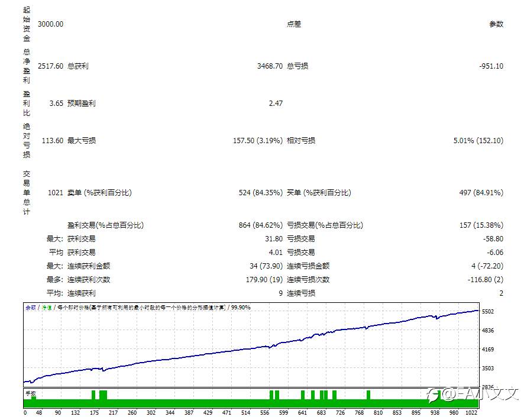This screenshot has width=524, height=420.
Task: Click the 预期盈利 expected payoff label
Action: pos(82,104)
